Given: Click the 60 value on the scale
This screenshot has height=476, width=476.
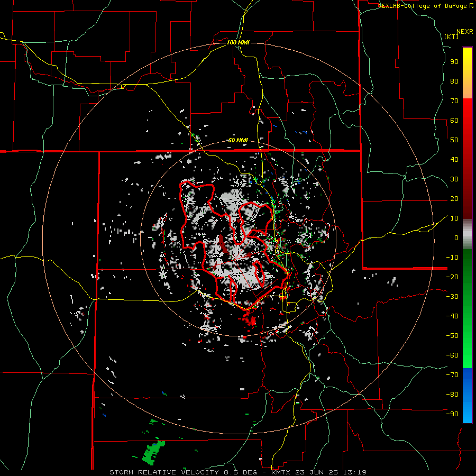Looking at the screenshot, I should coord(454,120).
